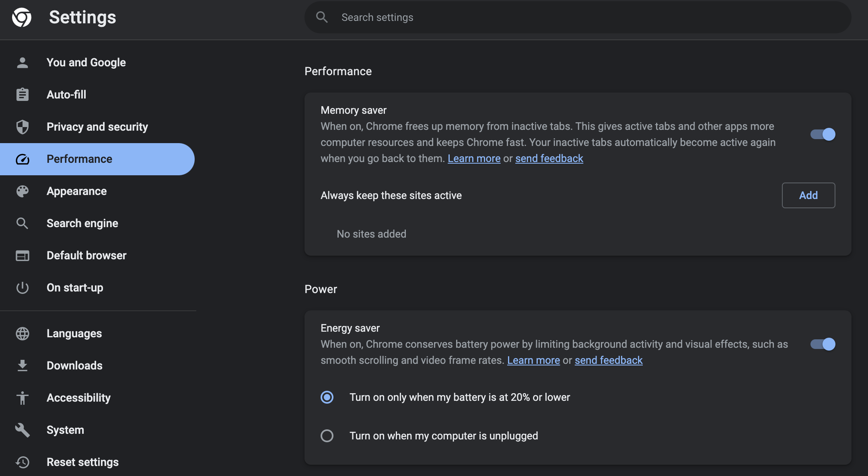Select the Performance sidebar item

point(97,159)
